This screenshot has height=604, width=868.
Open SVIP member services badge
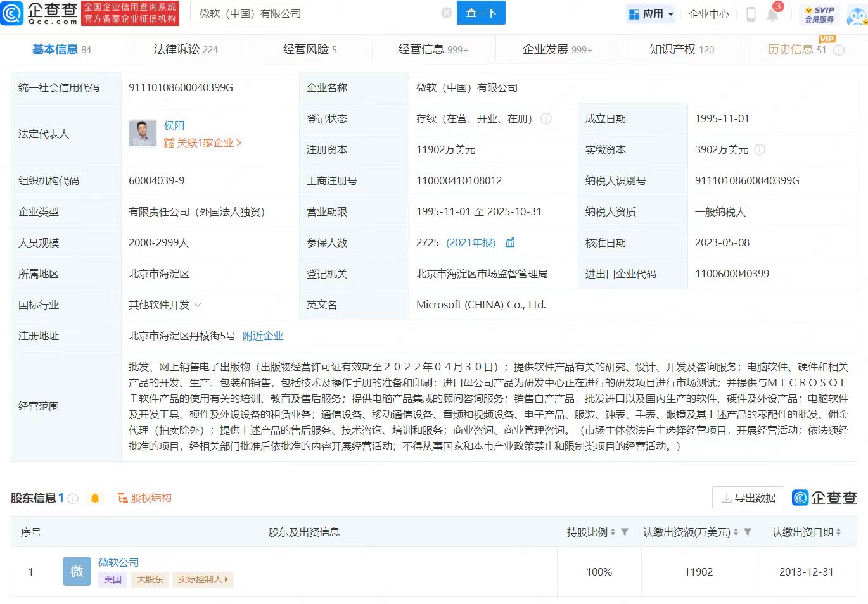[x=820, y=15]
